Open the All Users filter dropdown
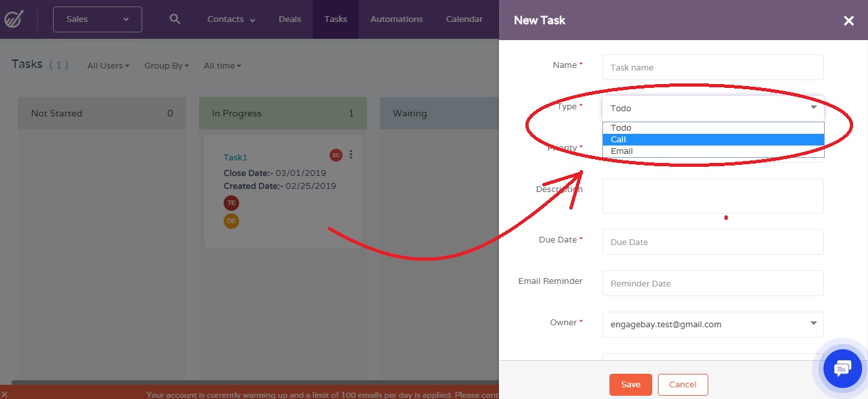 click(x=108, y=66)
